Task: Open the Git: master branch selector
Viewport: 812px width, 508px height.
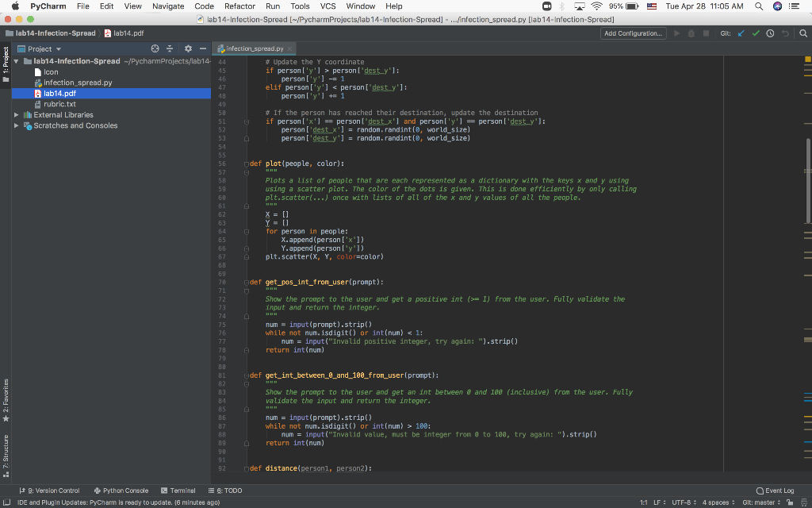Action: (x=758, y=502)
